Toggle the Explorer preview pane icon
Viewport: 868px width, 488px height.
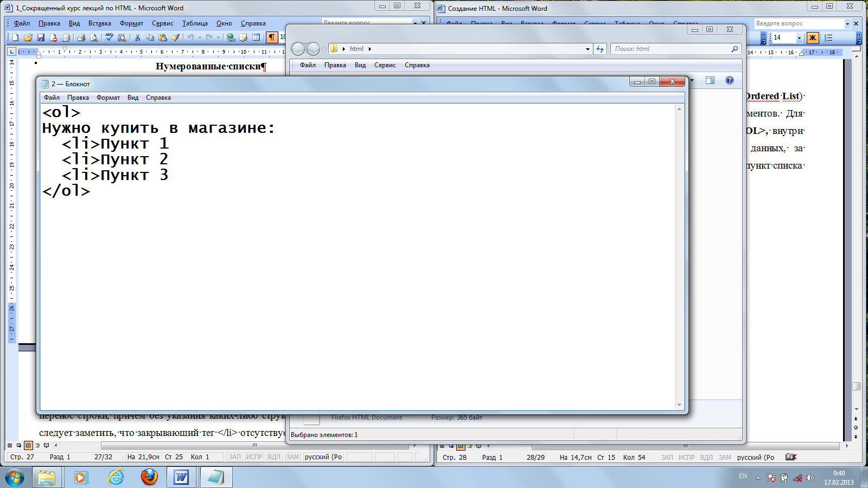[710, 80]
